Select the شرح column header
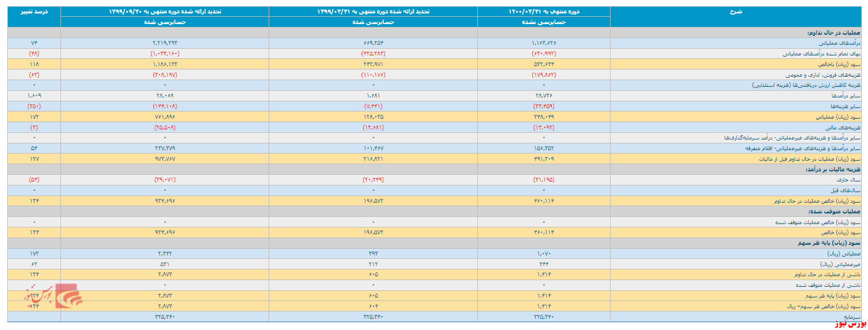The width and height of the screenshot is (868, 330). point(737,12)
